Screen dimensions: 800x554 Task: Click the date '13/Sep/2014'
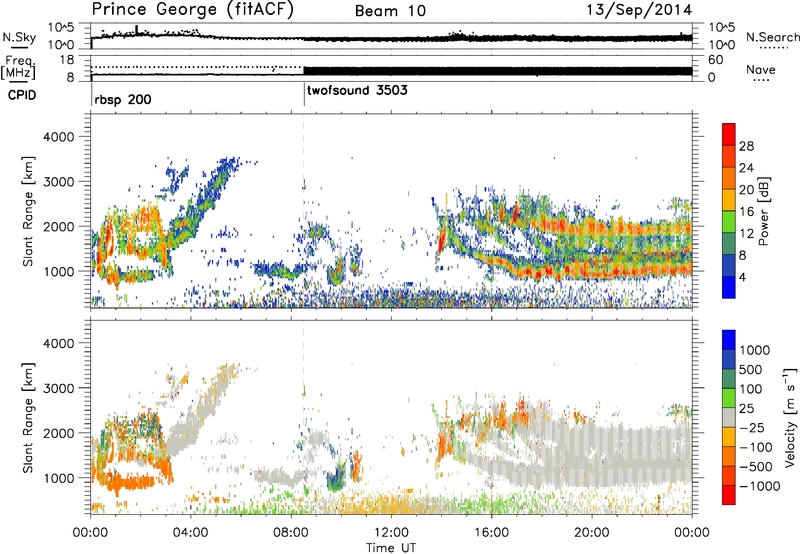coord(639,10)
